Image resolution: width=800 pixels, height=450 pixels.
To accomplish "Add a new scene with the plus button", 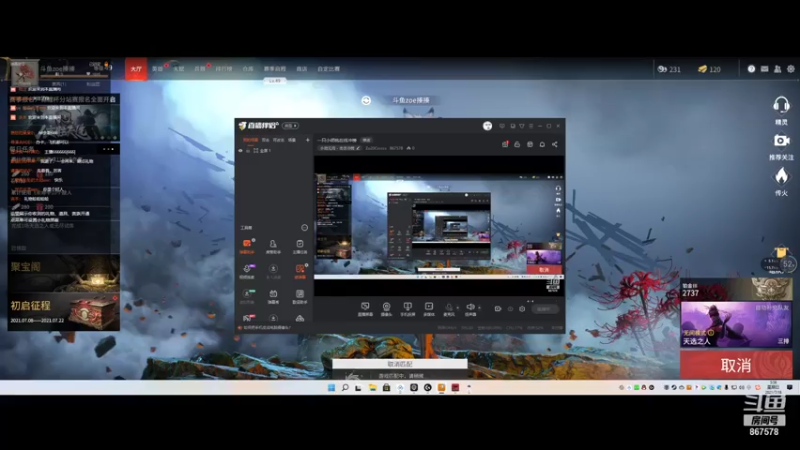I will tap(308, 140).
